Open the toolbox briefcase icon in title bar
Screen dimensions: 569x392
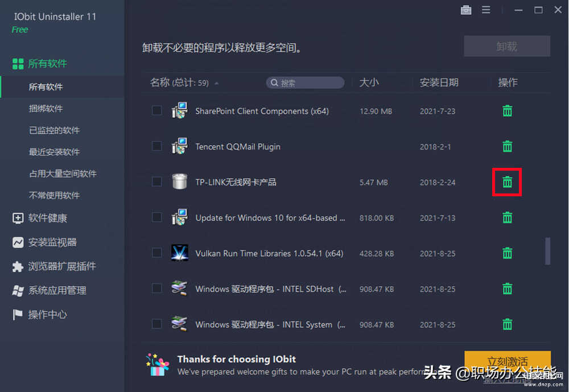tap(466, 10)
